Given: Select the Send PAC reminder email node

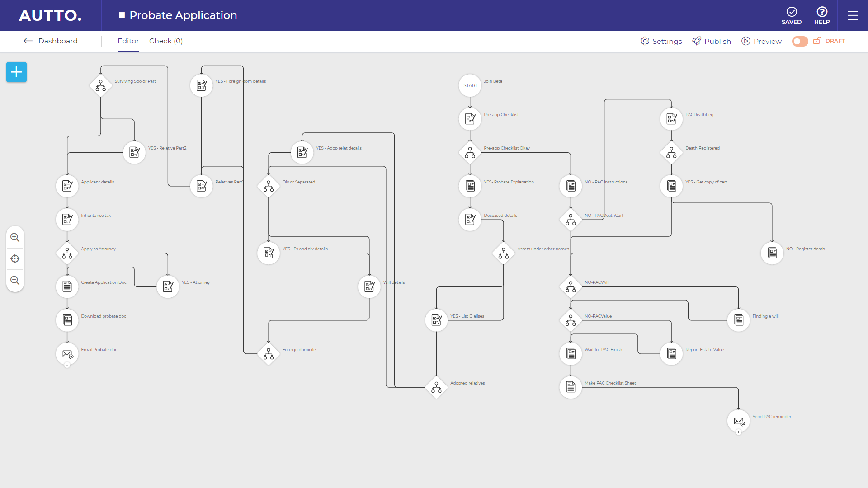Looking at the screenshot, I should click(x=739, y=421).
